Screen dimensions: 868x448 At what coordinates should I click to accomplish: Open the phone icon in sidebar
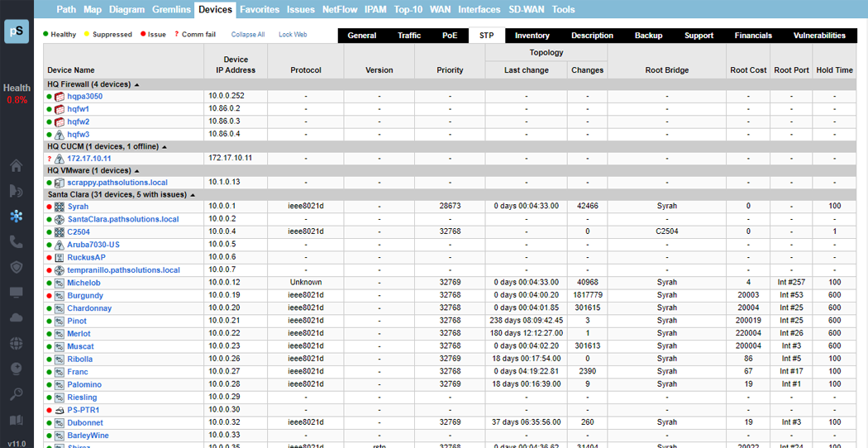click(16, 241)
